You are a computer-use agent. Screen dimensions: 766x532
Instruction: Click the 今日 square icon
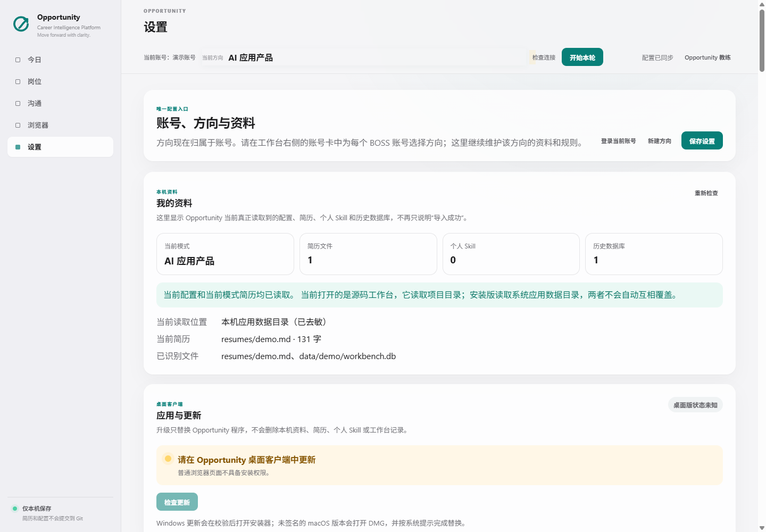pos(18,60)
